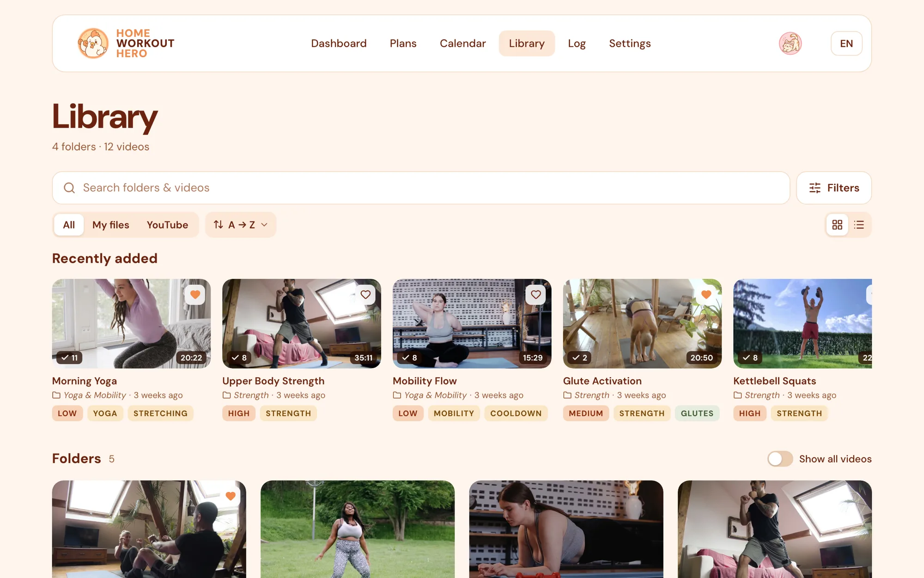Open the A to Z sort dropdown
Screen dimensions: 924x578
(241, 225)
